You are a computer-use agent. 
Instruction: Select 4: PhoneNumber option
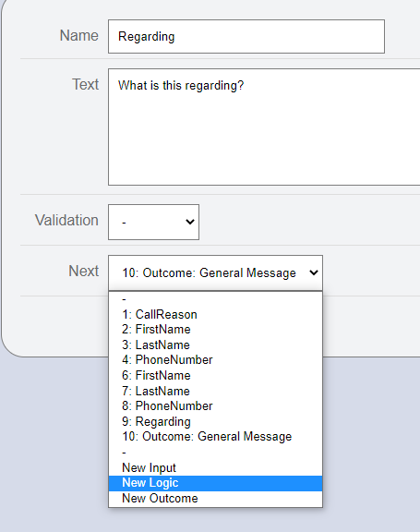(215, 360)
